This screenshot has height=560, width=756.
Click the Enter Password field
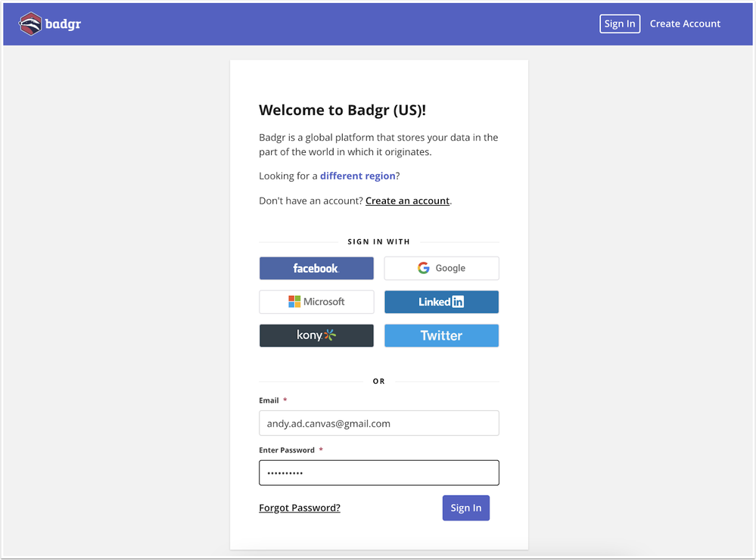point(378,472)
